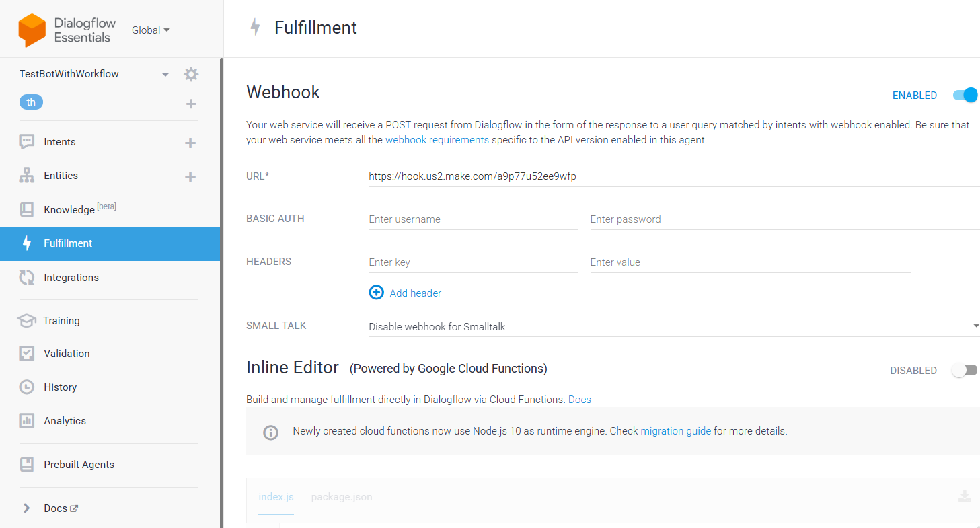Image resolution: width=980 pixels, height=528 pixels.
Task: Switch to the package.json tab
Action: (342, 497)
